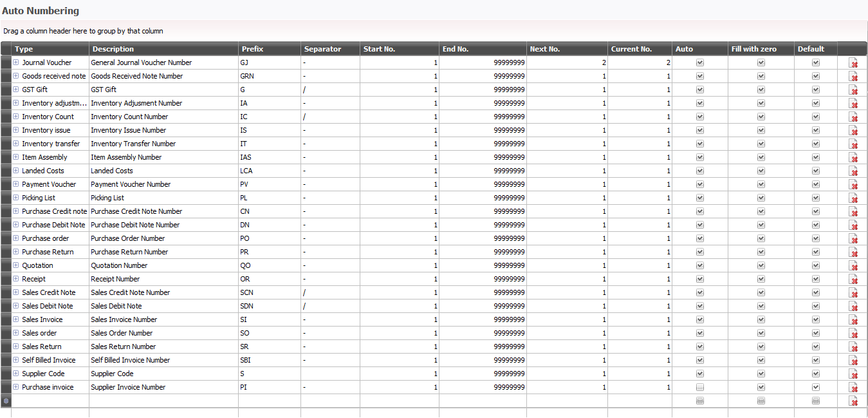Enable Auto for Purchase invoice
The image size is (868, 418).
pyautogui.click(x=700, y=387)
